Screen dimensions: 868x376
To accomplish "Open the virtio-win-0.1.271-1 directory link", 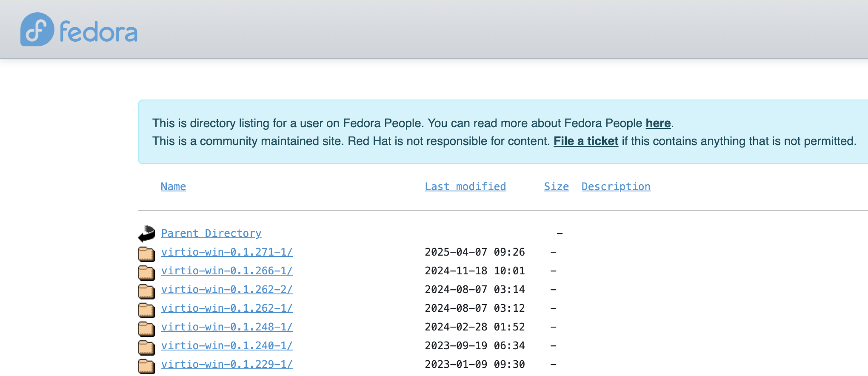I will pyautogui.click(x=227, y=252).
